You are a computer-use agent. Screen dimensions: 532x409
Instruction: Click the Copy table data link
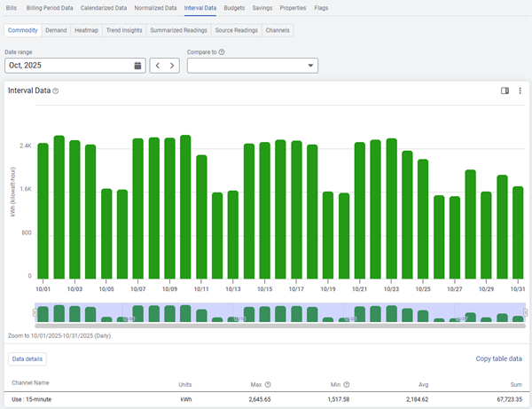498,358
